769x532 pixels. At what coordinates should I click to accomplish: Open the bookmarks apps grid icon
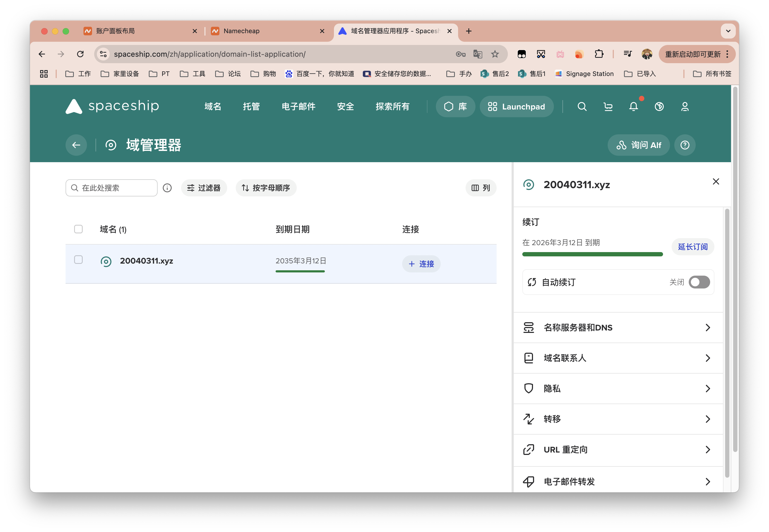click(x=44, y=74)
